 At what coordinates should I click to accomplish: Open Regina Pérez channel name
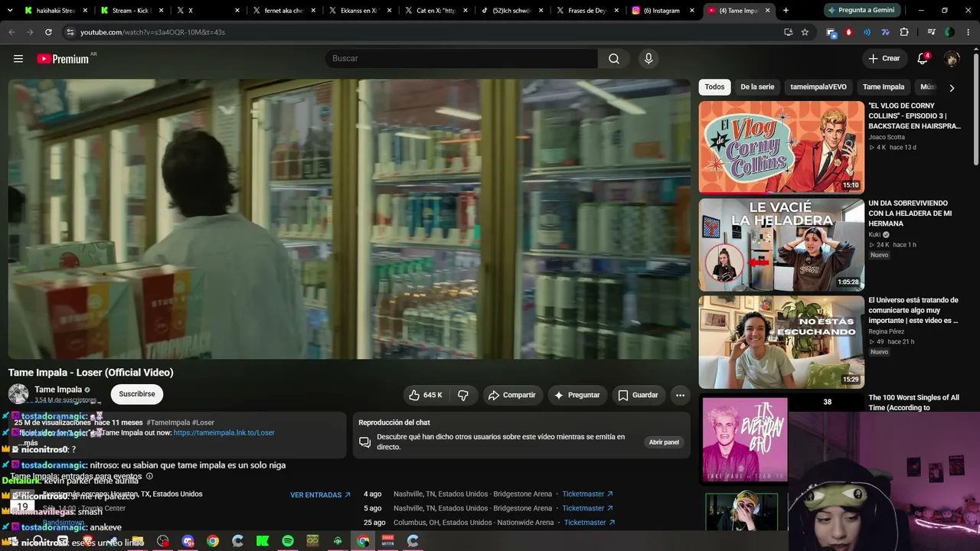(x=886, y=332)
